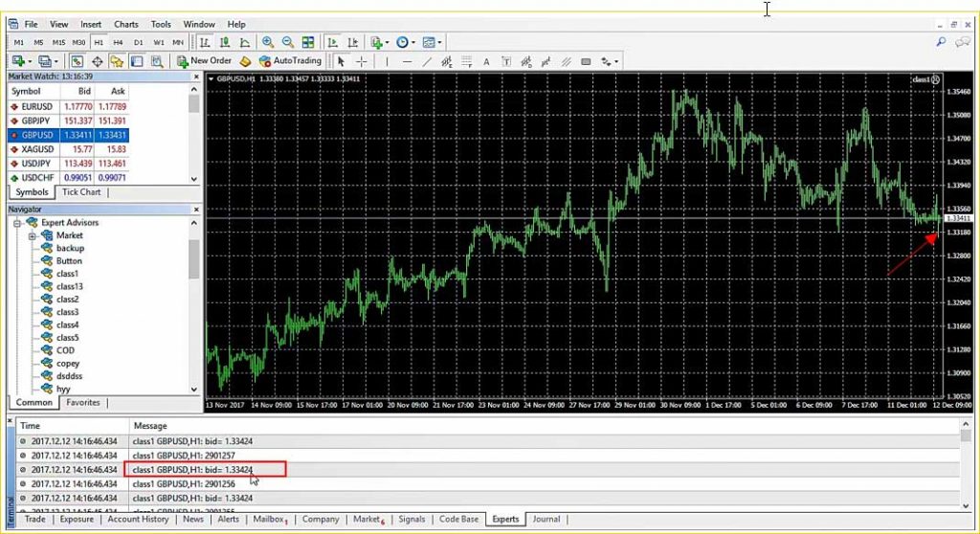The image size is (980, 534).
Task: Switch to Tick Chart tab
Action: coord(81,192)
